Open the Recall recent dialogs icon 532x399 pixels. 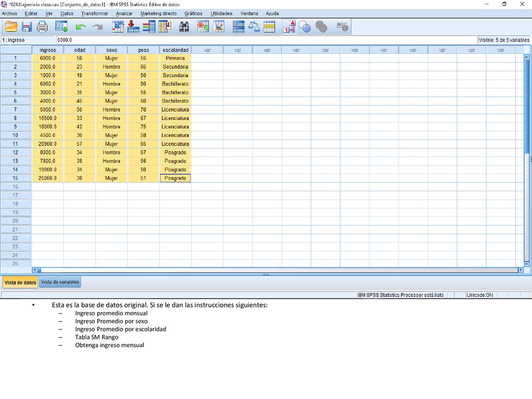tap(62, 26)
